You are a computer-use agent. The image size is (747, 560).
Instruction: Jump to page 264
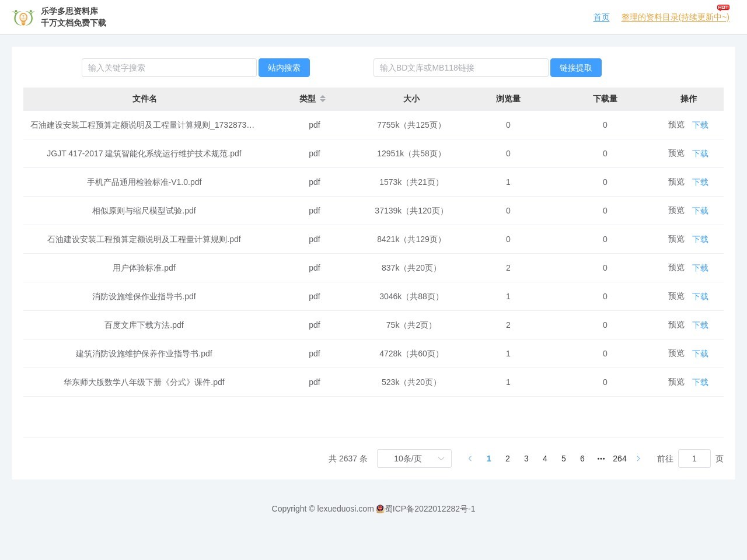619,459
